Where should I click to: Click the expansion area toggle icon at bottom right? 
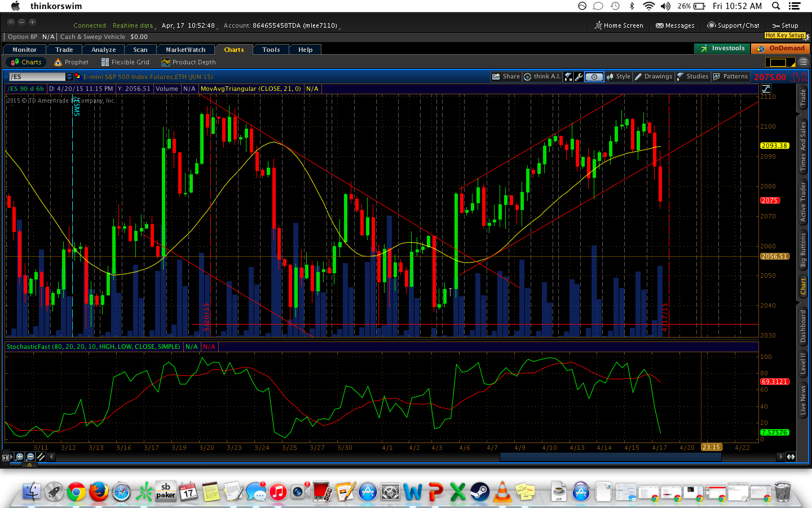pyautogui.click(x=791, y=457)
